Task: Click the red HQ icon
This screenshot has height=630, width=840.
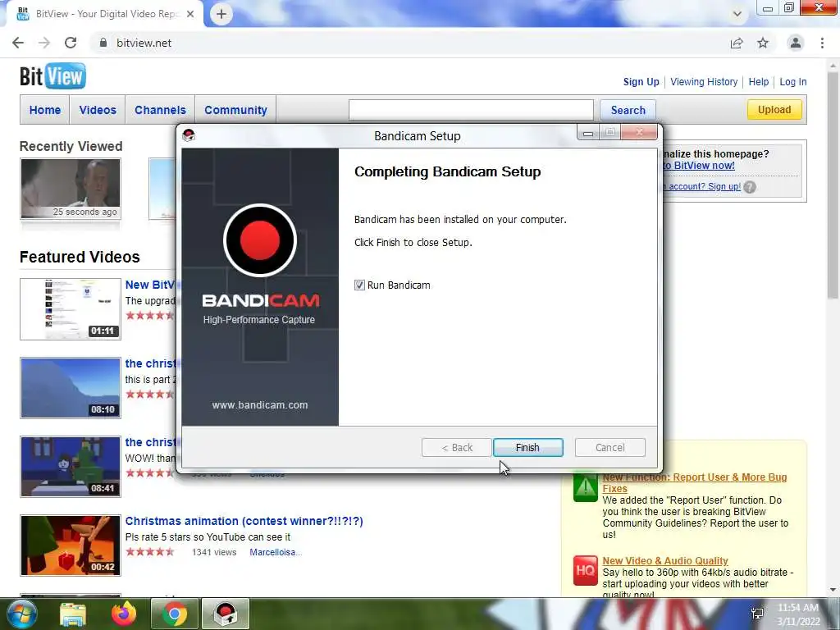Action: [585, 570]
